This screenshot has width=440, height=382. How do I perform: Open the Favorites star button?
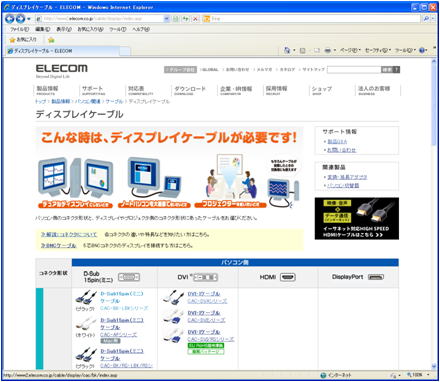(23, 40)
